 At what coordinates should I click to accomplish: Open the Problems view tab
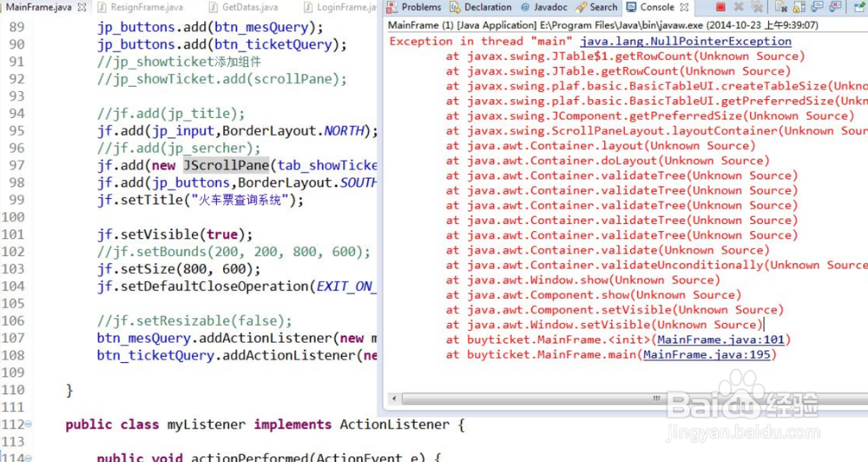(421, 7)
